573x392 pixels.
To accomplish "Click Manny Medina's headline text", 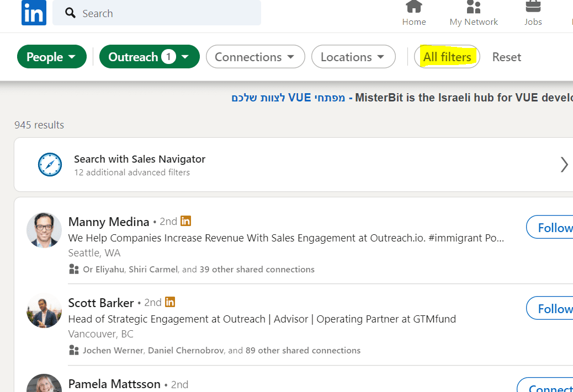I will [x=286, y=238].
